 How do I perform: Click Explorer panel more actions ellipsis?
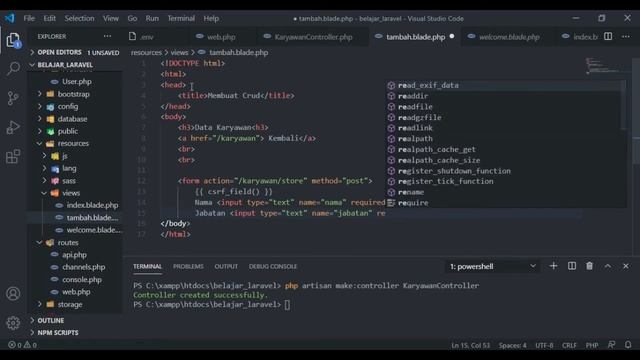pyautogui.click(x=107, y=36)
